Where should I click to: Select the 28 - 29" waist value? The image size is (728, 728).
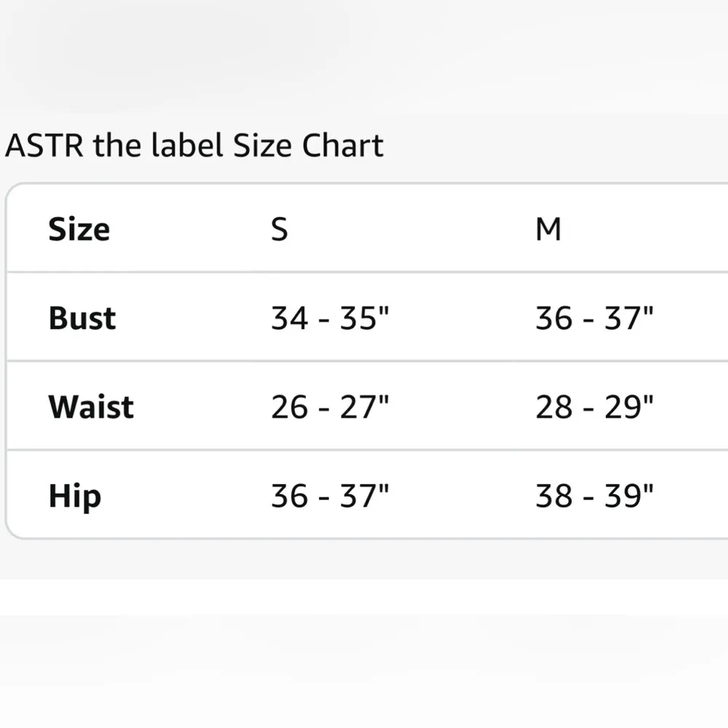[594, 408]
